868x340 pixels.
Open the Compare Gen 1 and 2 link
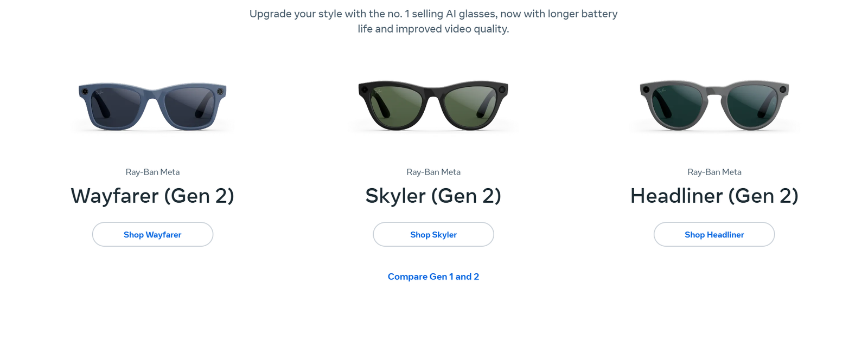coord(433,277)
